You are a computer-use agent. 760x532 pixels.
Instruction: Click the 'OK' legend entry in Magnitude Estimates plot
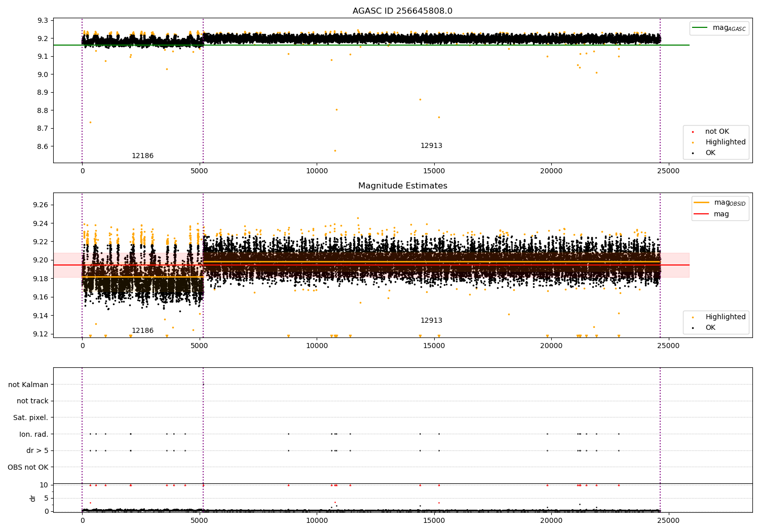click(710, 328)
